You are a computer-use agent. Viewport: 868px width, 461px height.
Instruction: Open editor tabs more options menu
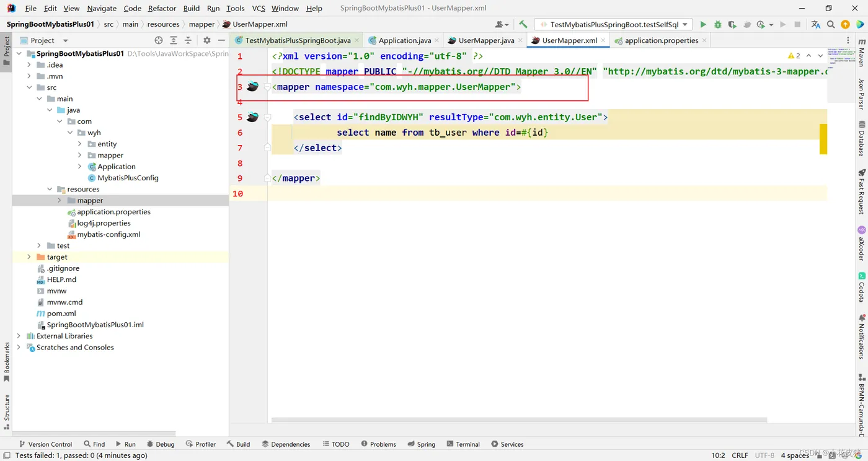pyautogui.click(x=848, y=40)
